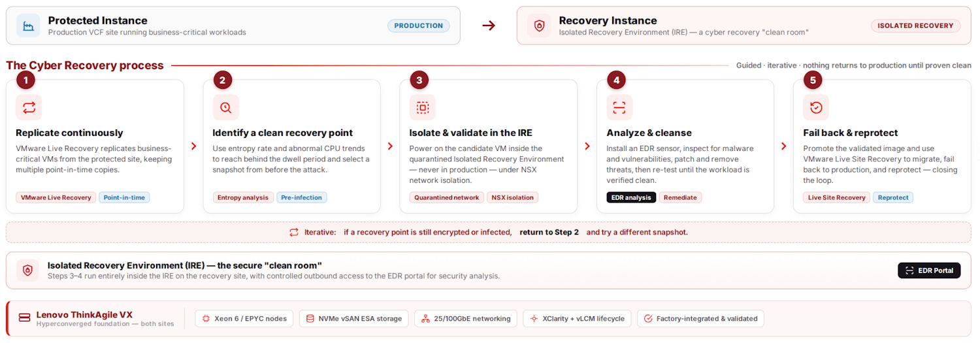Screen dimensions: 980x343
Task: Click the XClarity + vLCM lifecycle label
Action: pyautogui.click(x=583, y=319)
